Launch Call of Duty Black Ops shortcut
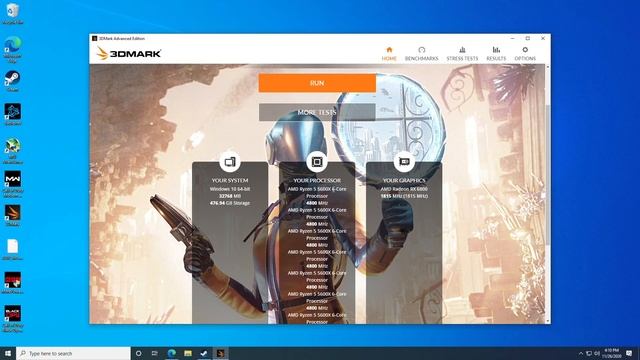This screenshot has width=640, height=360. pyautogui.click(x=13, y=318)
